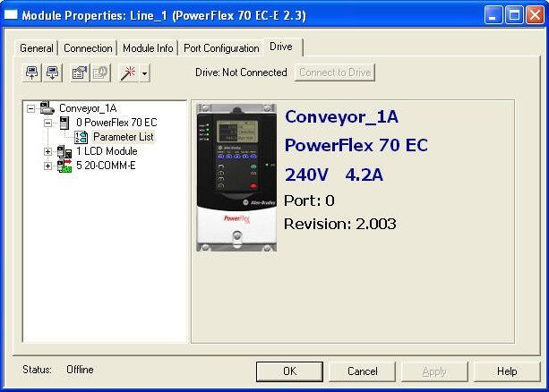Expand the 1 LCD Module node

pos(47,151)
